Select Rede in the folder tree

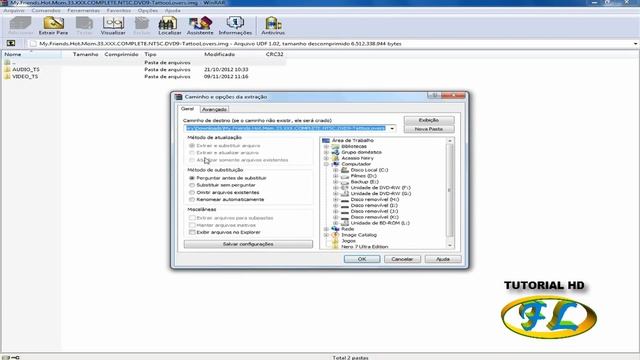click(x=348, y=229)
